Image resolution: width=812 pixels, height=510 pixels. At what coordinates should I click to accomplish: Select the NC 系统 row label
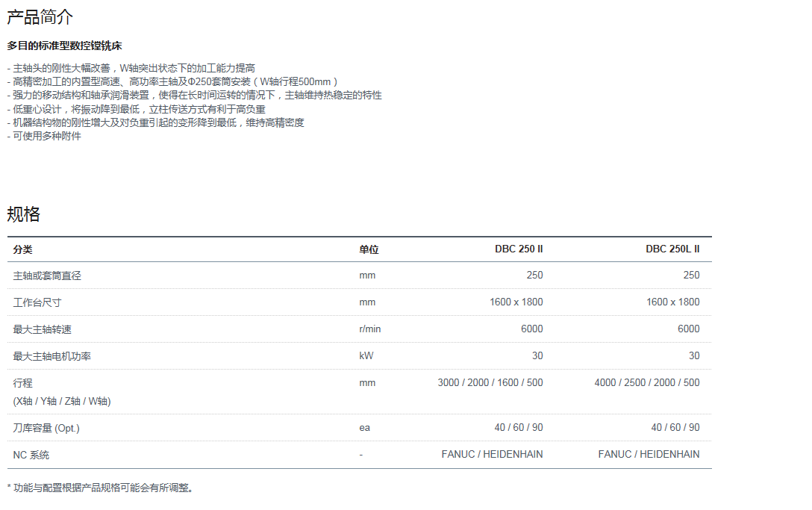point(31,455)
